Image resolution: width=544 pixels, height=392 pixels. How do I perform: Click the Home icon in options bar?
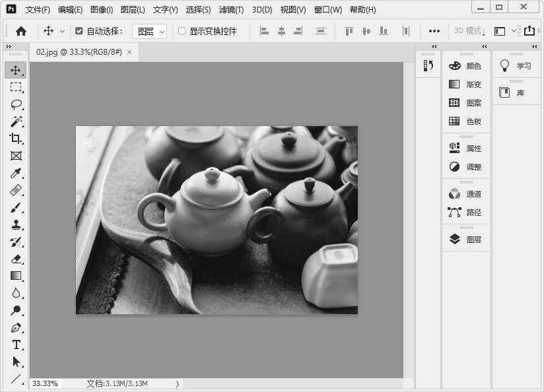21,31
